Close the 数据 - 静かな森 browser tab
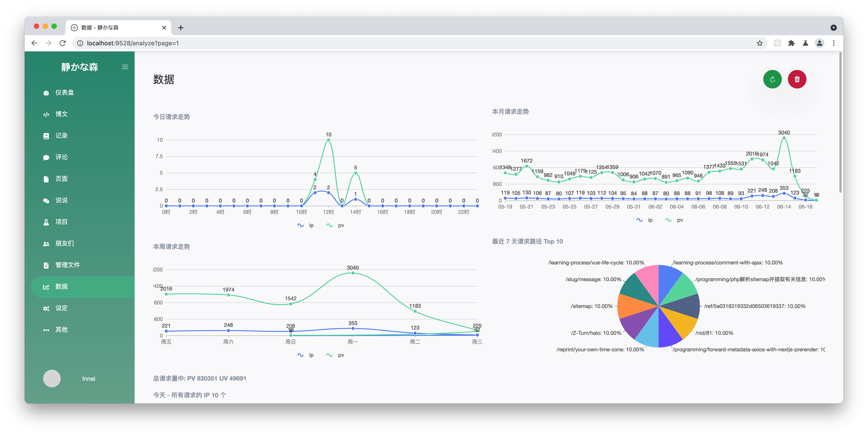This screenshot has width=868, height=436. click(x=164, y=28)
